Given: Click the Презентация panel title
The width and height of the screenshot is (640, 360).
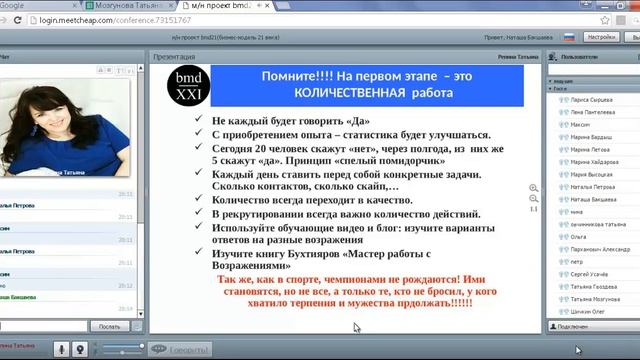Looking at the screenshot, I should click(x=174, y=57).
